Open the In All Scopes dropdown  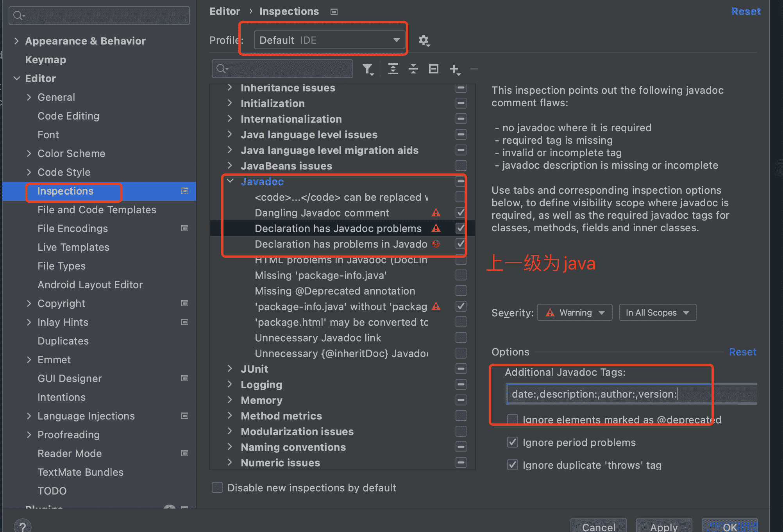pyautogui.click(x=658, y=312)
